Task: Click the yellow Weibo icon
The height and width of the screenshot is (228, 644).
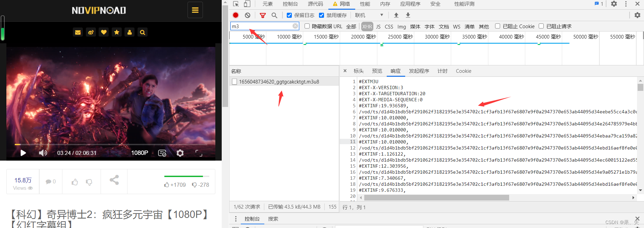Action: pyautogui.click(x=91, y=32)
